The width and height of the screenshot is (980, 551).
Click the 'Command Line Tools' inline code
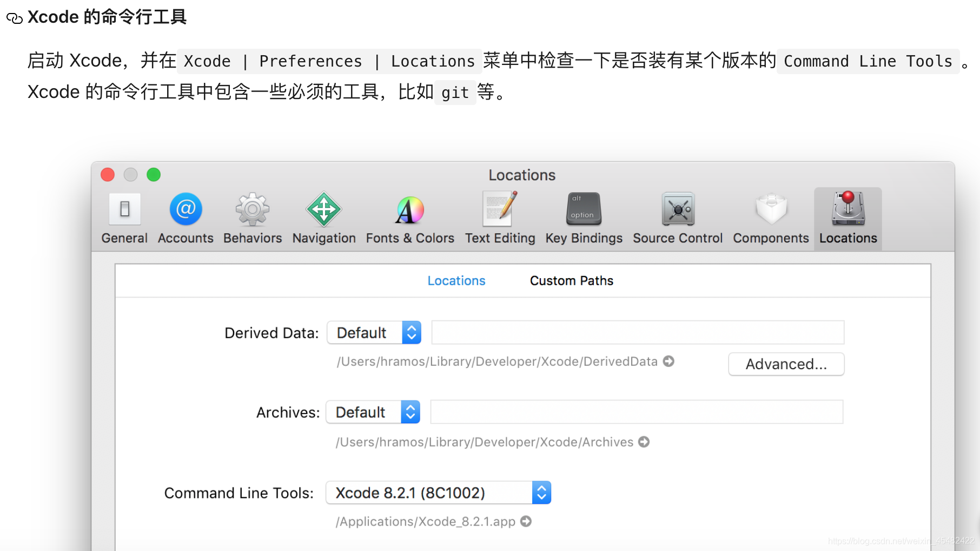[x=868, y=61]
